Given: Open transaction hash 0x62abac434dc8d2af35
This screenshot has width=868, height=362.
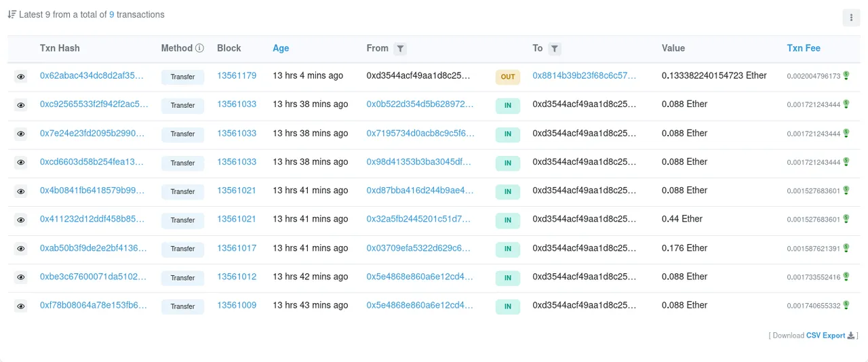Looking at the screenshot, I should pyautogui.click(x=92, y=75).
